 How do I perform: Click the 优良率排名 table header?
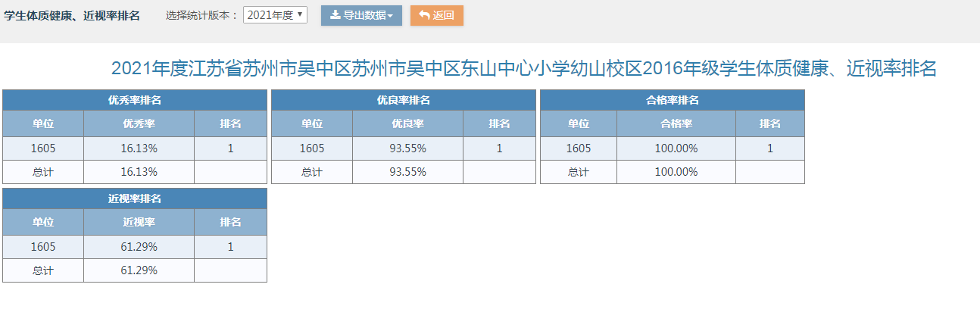(x=404, y=100)
